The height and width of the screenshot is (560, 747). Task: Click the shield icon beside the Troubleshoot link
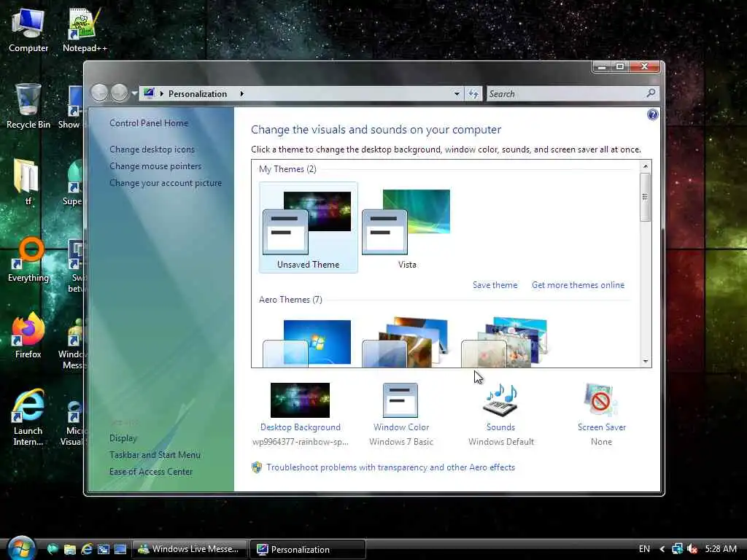[257, 467]
